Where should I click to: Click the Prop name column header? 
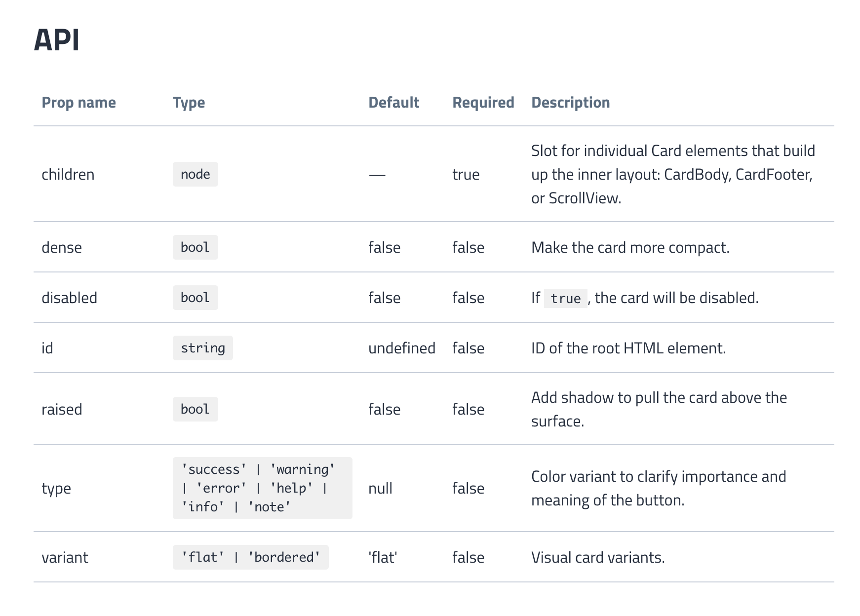[78, 103]
